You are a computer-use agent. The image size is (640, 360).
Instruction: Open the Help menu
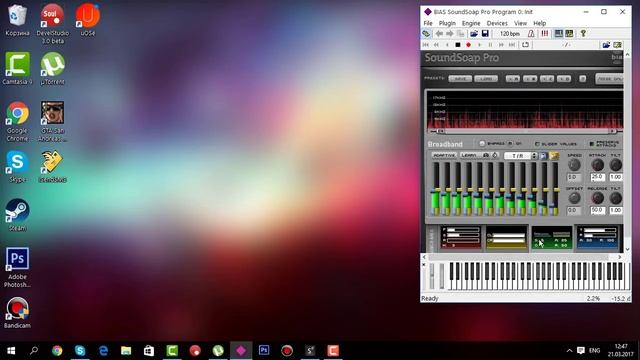click(x=539, y=23)
